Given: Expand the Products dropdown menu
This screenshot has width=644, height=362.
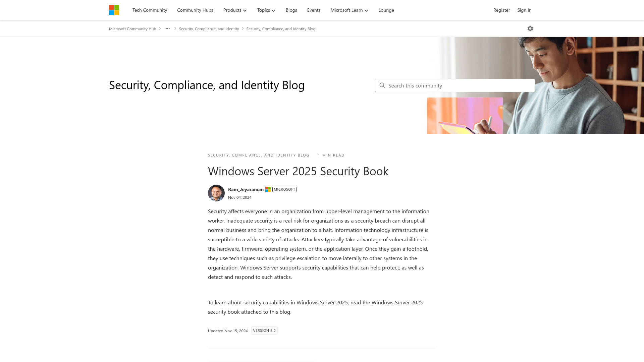Looking at the screenshot, I should [x=235, y=10].
